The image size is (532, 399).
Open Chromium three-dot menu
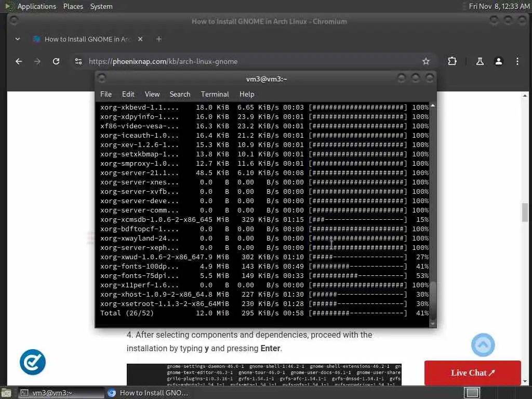(517, 61)
